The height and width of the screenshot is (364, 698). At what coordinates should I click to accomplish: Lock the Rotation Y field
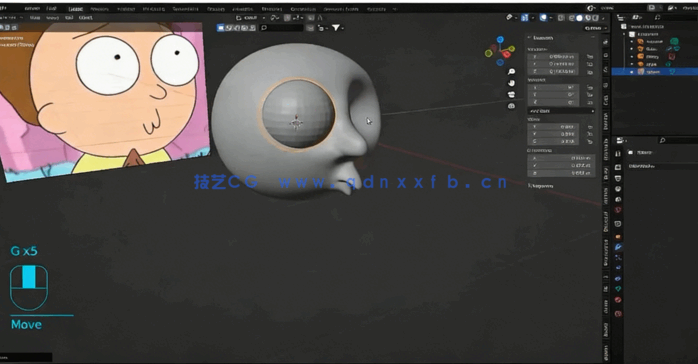point(590,95)
